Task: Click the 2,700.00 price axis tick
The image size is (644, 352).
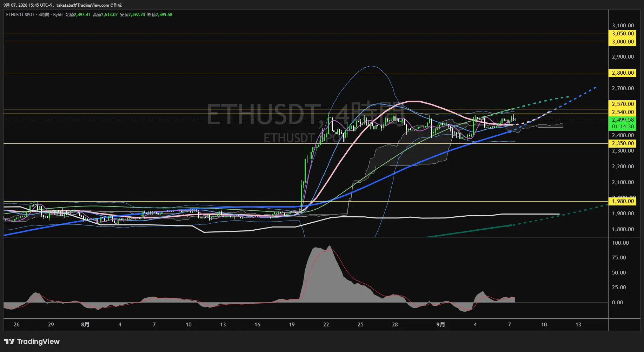Action: pyautogui.click(x=623, y=88)
